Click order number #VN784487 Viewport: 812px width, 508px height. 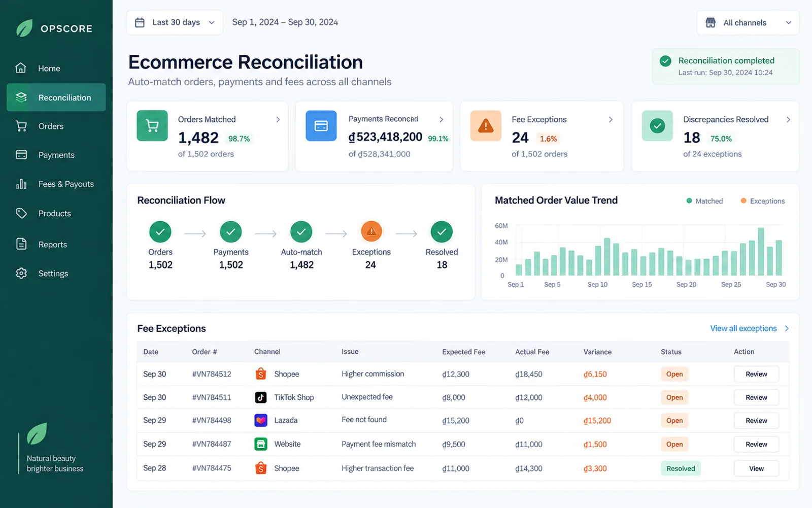pos(212,444)
